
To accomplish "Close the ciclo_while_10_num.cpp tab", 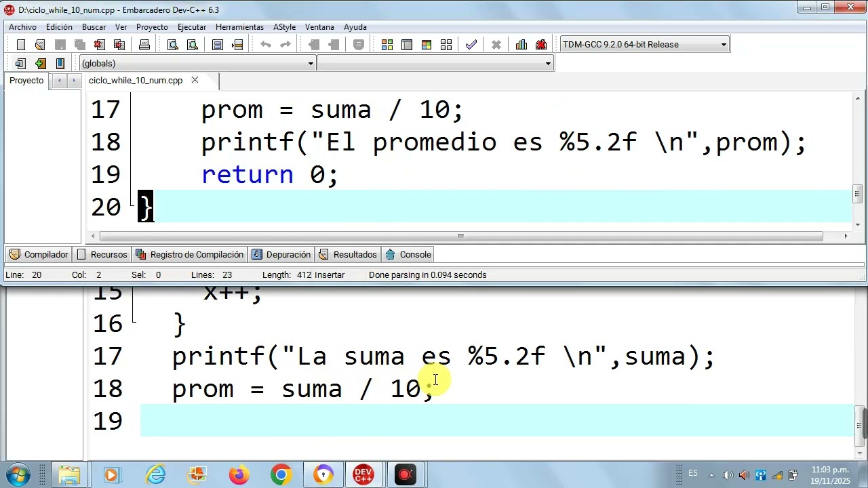I will tap(195, 80).
